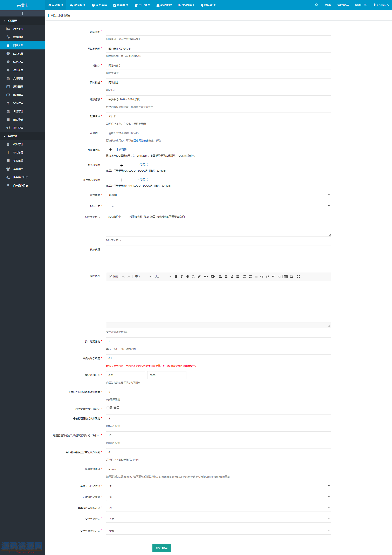Open the 系统公告自动弹出 dropdown

tap(219, 486)
